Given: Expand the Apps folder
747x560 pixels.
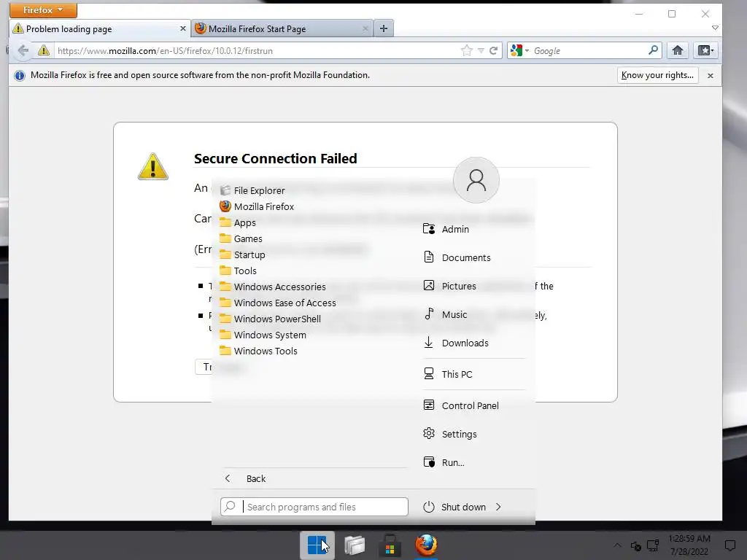Looking at the screenshot, I should (238, 222).
